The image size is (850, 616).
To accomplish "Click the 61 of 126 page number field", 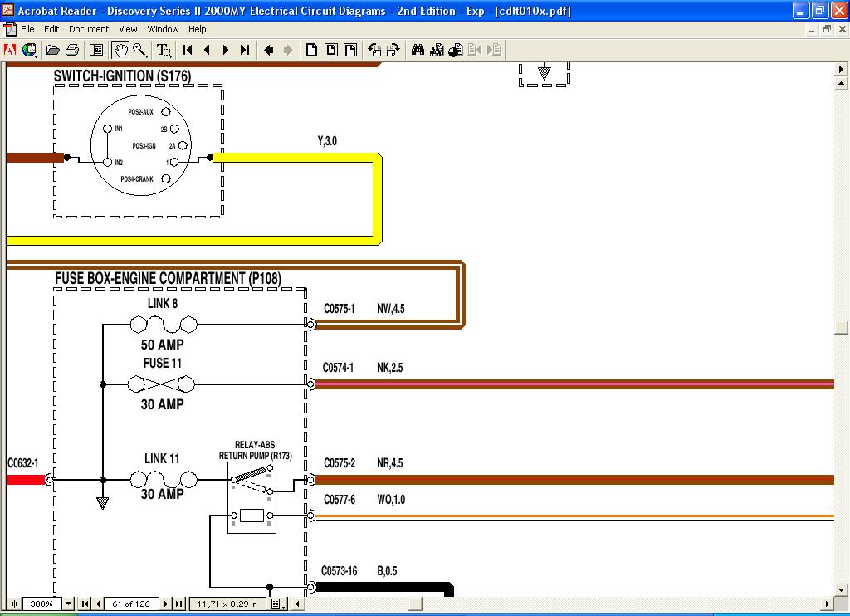I will point(132,604).
